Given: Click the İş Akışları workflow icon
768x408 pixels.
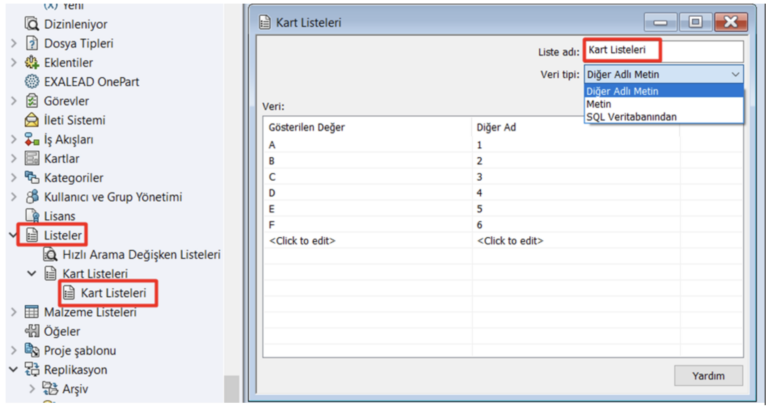Looking at the screenshot, I should [x=31, y=139].
